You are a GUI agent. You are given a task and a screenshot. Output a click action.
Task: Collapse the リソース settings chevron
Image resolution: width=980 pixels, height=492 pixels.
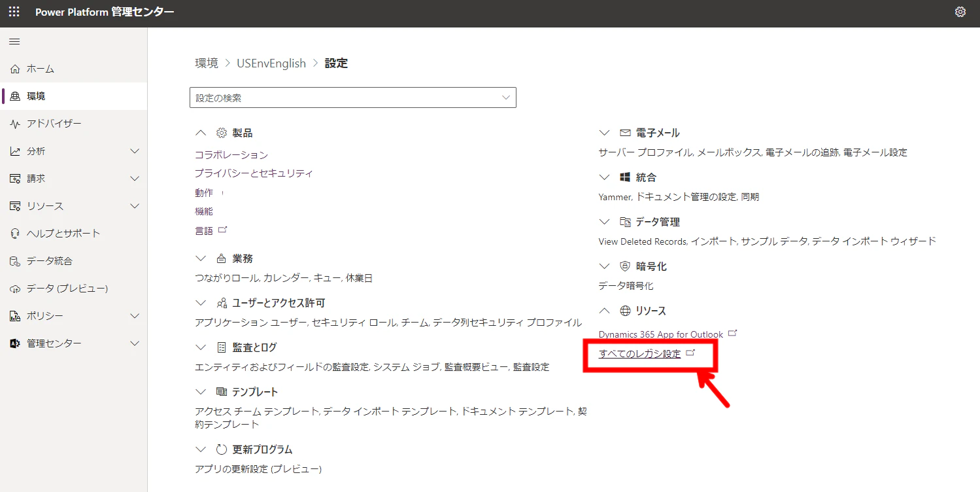tap(605, 311)
